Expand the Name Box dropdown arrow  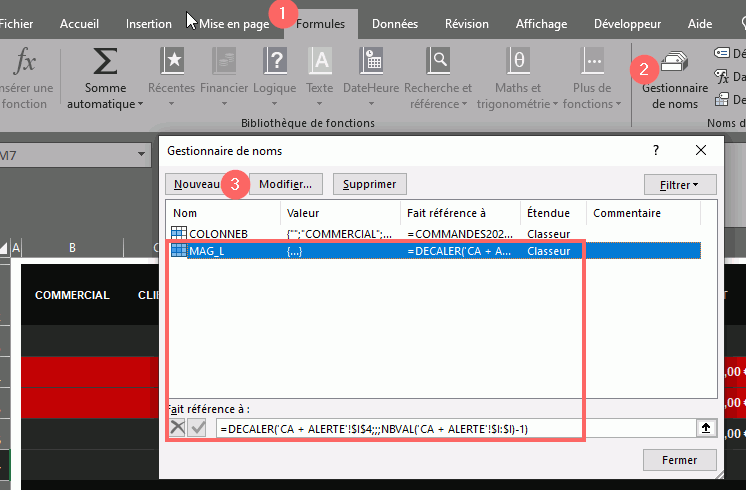click(x=143, y=154)
